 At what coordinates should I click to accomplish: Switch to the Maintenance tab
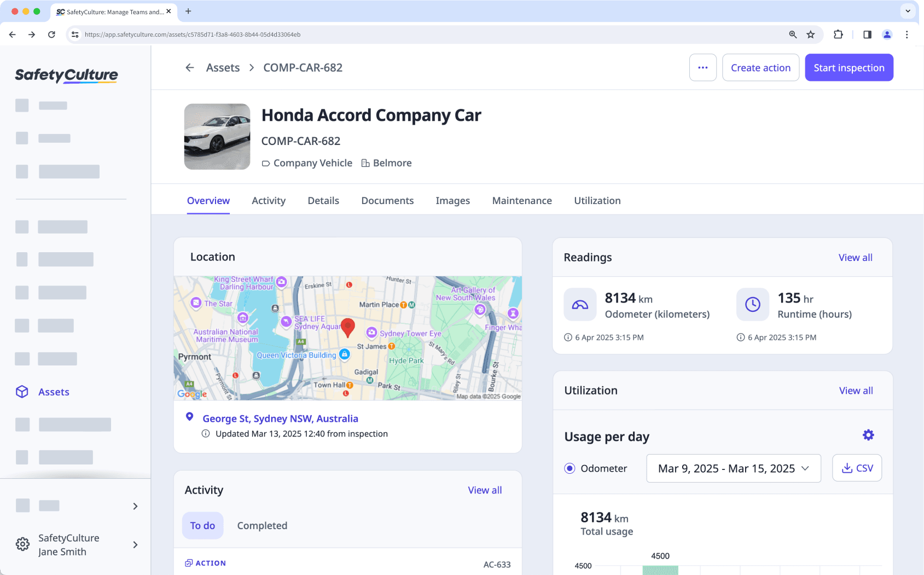click(x=521, y=200)
